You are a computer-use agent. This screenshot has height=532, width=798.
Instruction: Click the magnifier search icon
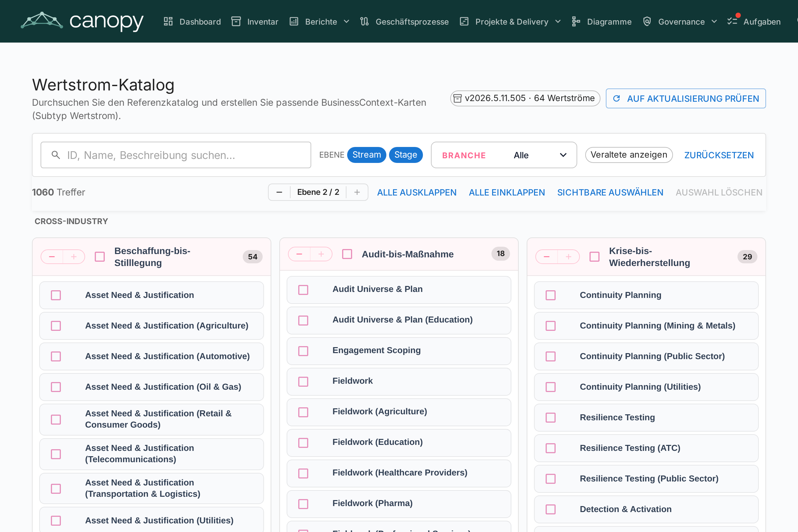[x=56, y=155]
